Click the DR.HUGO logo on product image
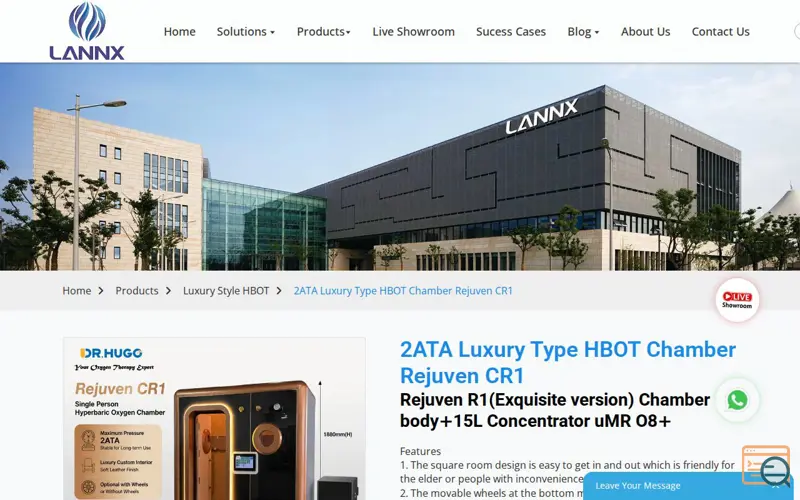This screenshot has width=800, height=500. pyautogui.click(x=111, y=353)
